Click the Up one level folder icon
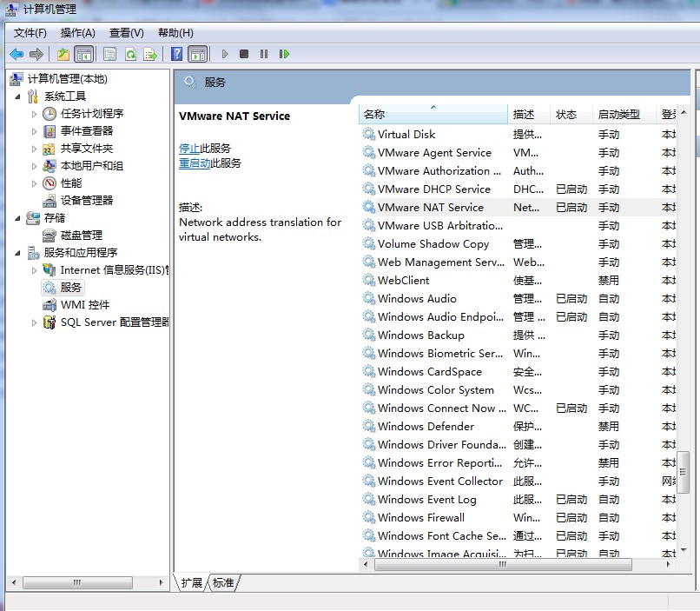 click(63, 54)
